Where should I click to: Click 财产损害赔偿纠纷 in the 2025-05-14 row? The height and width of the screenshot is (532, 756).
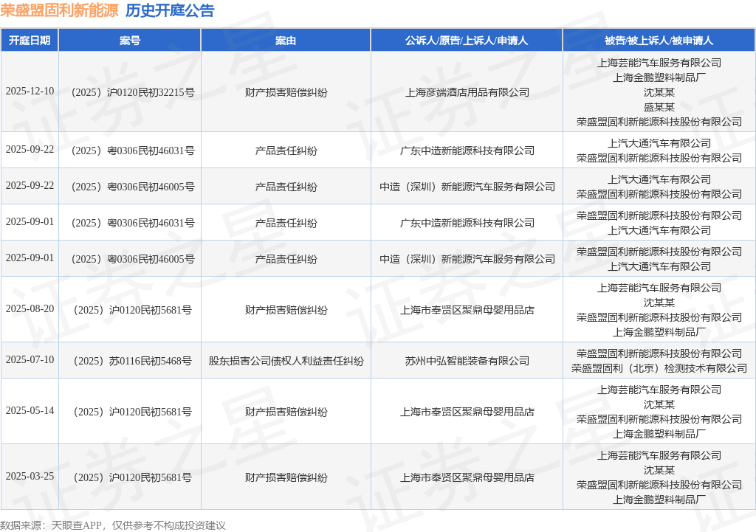pos(286,412)
